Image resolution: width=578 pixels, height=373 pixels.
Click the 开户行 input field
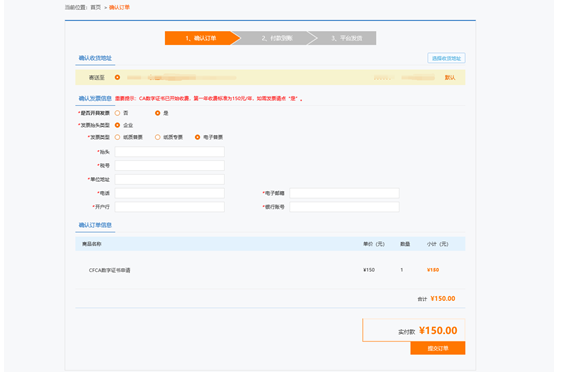pyautogui.click(x=170, y=207)
